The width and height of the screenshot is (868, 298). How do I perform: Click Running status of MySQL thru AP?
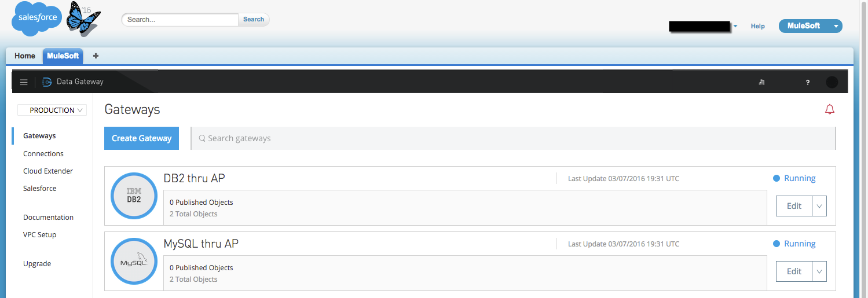coord(794,244)
